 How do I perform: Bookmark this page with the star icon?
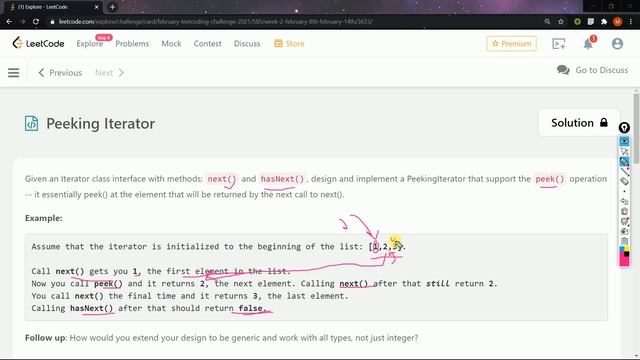[x=561, y=22]
